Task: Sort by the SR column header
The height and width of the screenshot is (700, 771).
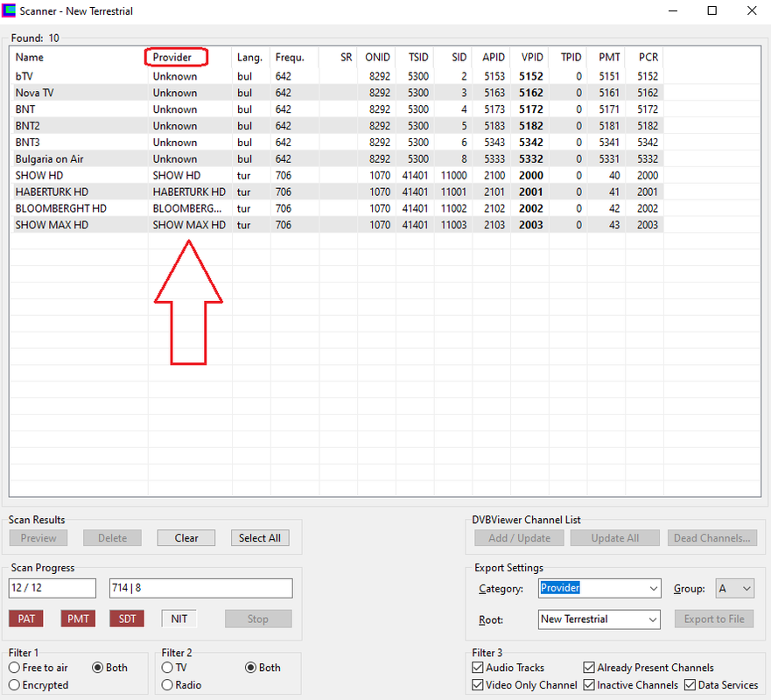Action: pos(339,58)
